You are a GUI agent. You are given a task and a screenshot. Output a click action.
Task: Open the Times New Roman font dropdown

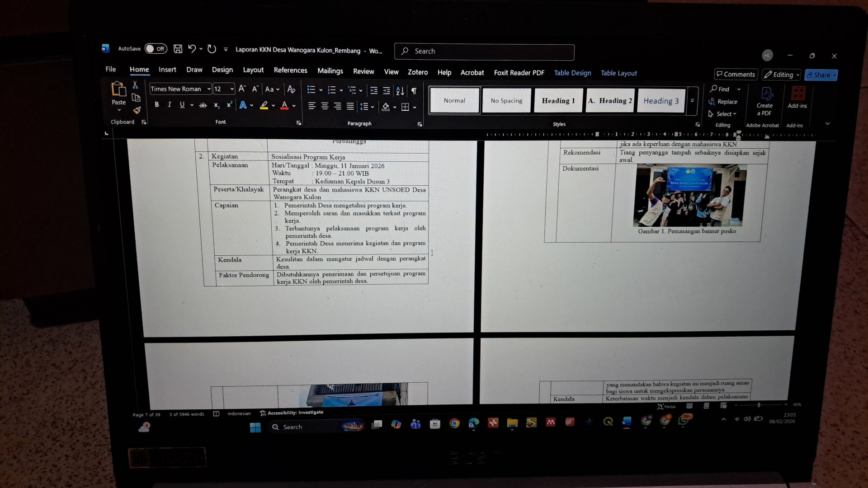pyautogui.click(x=209, y=89)
